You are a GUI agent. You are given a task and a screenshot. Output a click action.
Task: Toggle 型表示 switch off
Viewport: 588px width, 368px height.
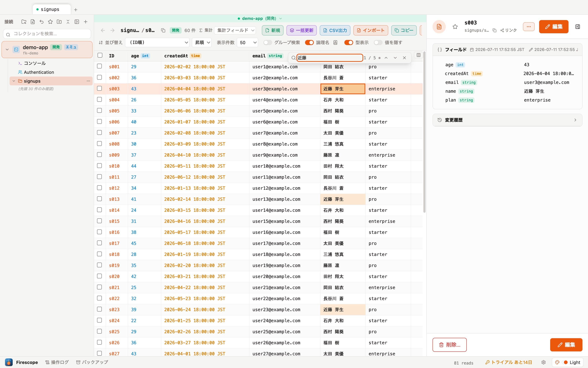(349, 43)
